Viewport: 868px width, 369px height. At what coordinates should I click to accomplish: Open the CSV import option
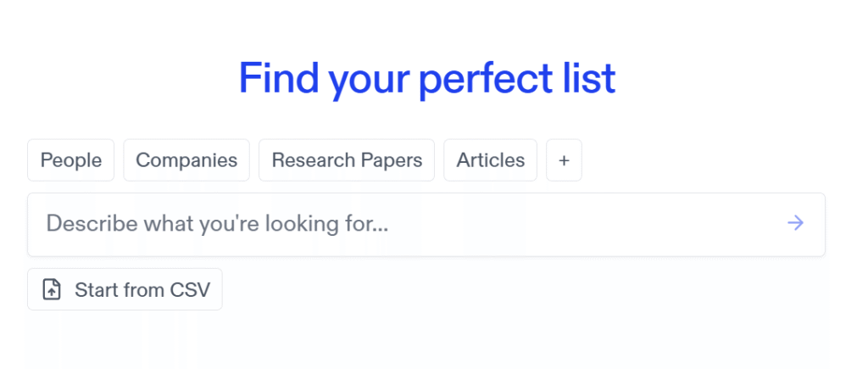(x=125, y=290)
